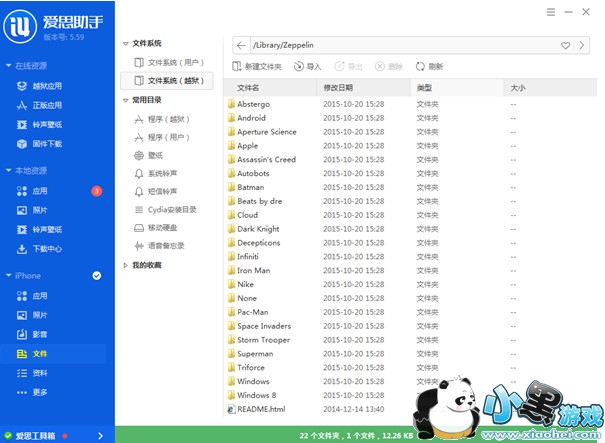605x443 pixels.
Task: Click 导出 in the toolbar
Action: click(348, 67)
